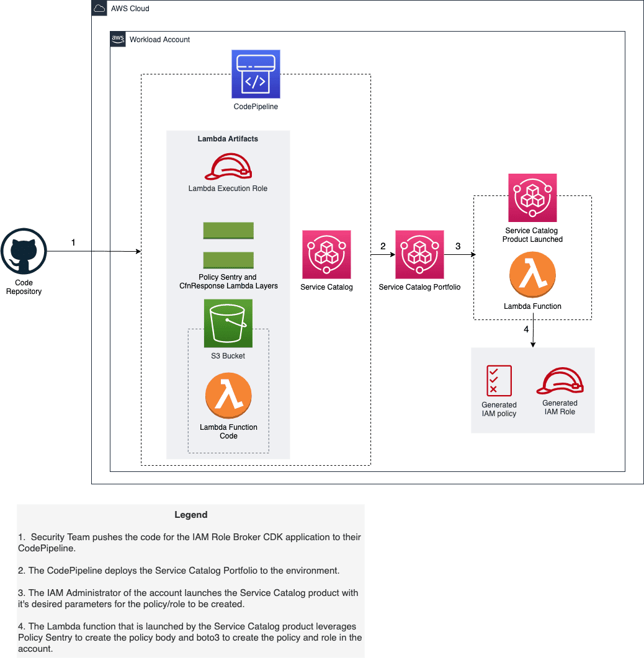644x658 pixels.
Task: Click the 'AWS Cloud' label
Action: tap(130, 9)
